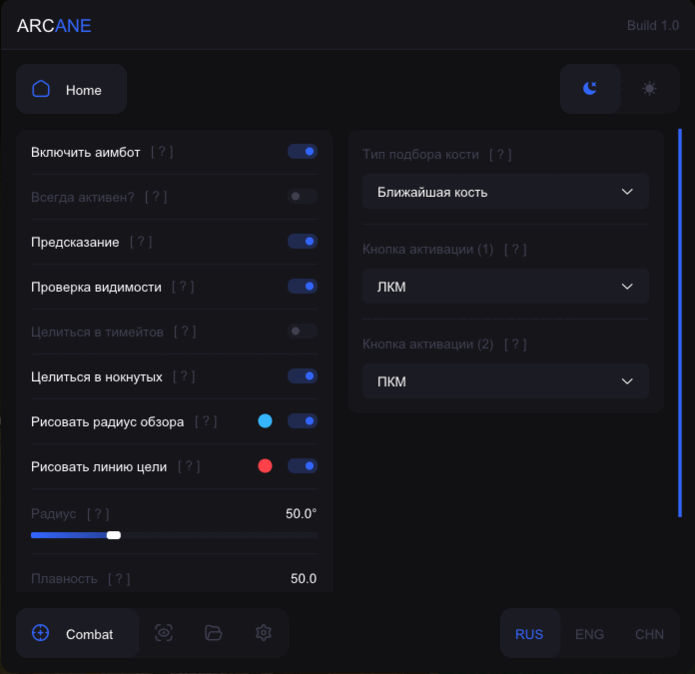Image resolution: width=695 pixels, height=674 pixels.
Task: Expand the ПКМ activation button dropdown
Action: click(x=506, y=382)
